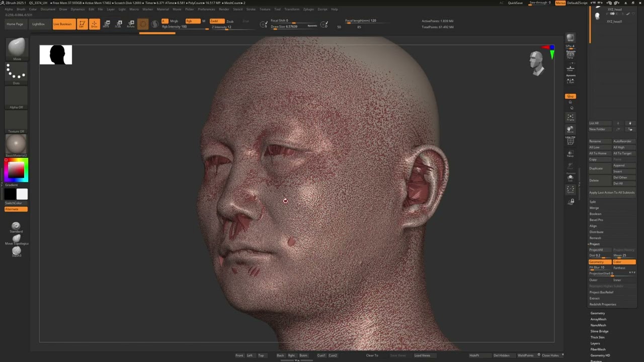
Task: Frame the mesh with Frame icon
Action: point(570,117)
